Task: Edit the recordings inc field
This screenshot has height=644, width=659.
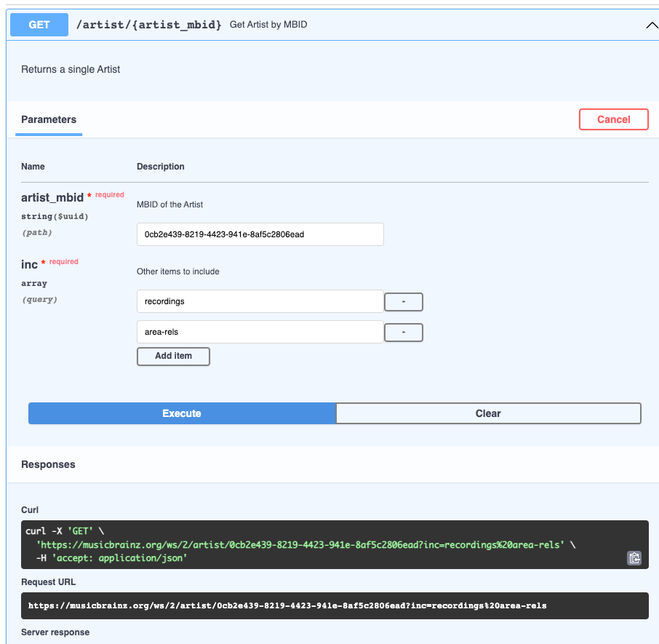Action: [x=260, y=301]
